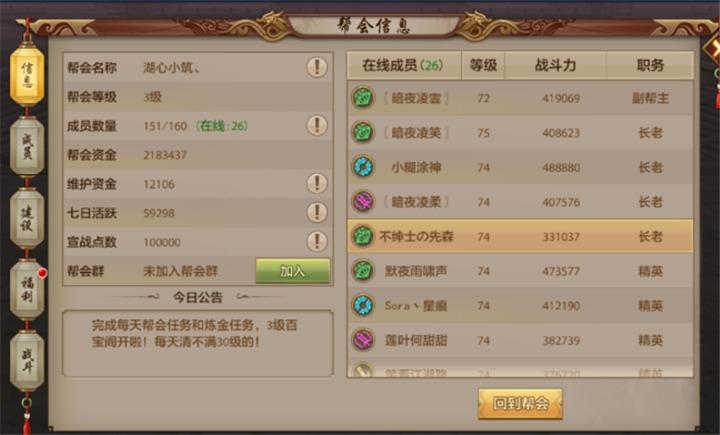Select 小糊涂神 blue class icon

tap(363, 167)
